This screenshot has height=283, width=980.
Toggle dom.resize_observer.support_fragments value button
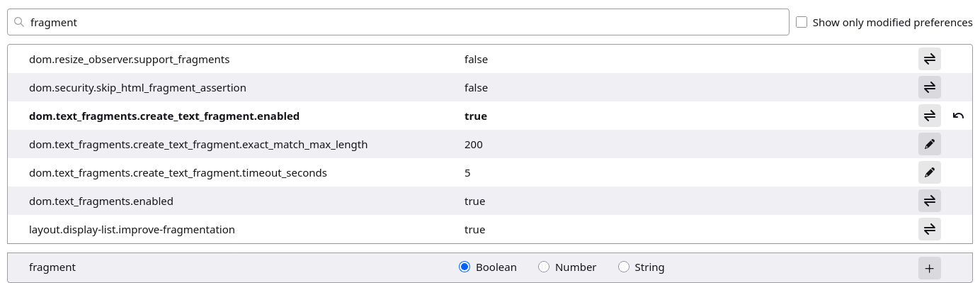(x=929, y=59)
